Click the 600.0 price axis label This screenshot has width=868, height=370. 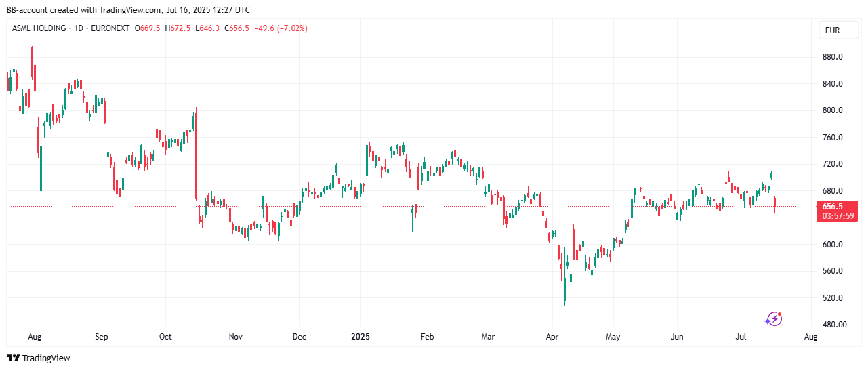click(832, 245)
